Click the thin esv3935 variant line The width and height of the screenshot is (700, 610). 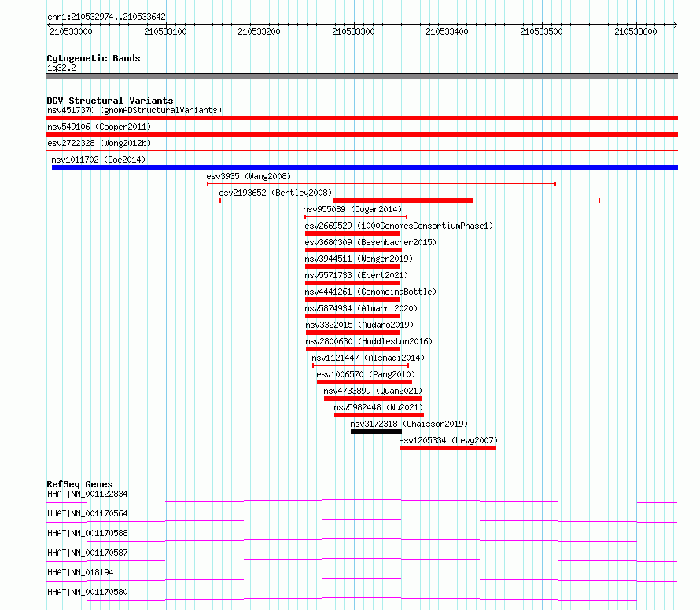coord(381,184)
